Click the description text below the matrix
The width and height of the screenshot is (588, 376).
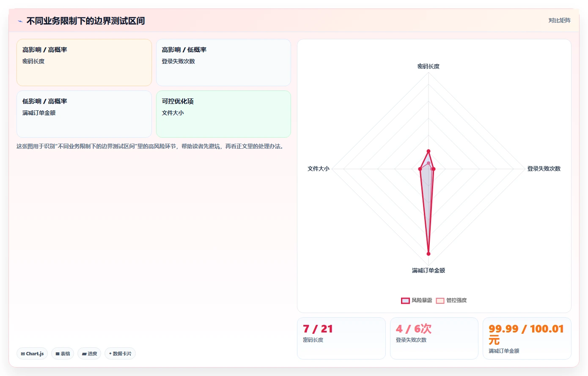(150, 146)
